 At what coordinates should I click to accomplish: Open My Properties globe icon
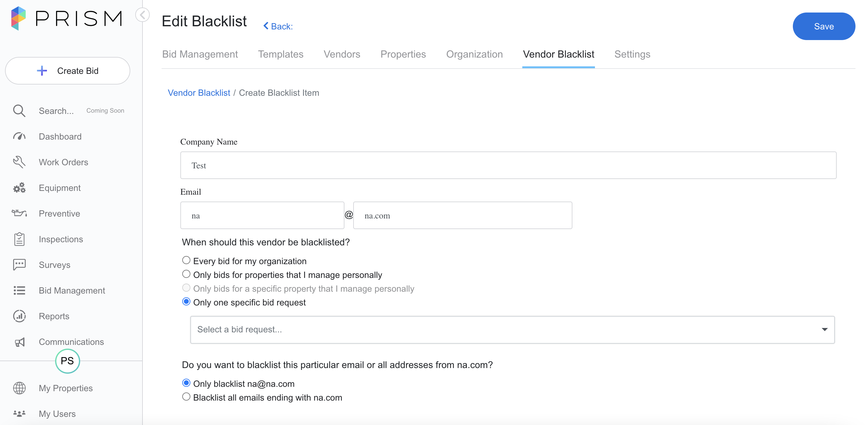coord(19,388)
